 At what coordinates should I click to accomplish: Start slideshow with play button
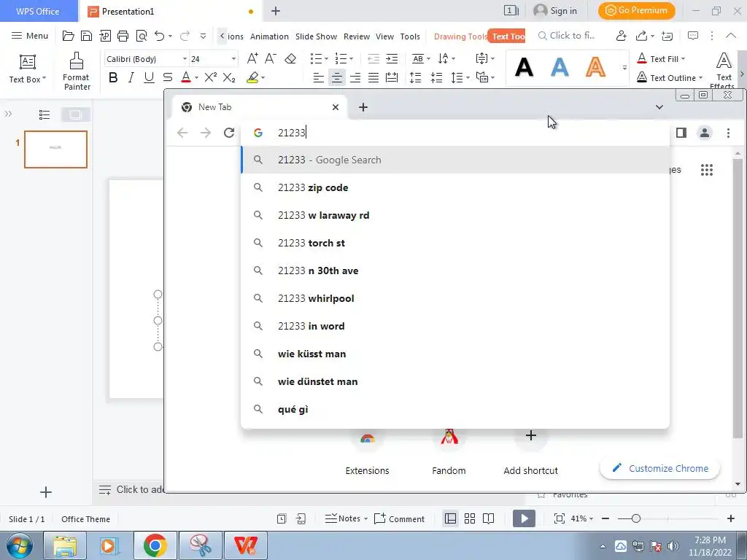[x=524, y=518]
